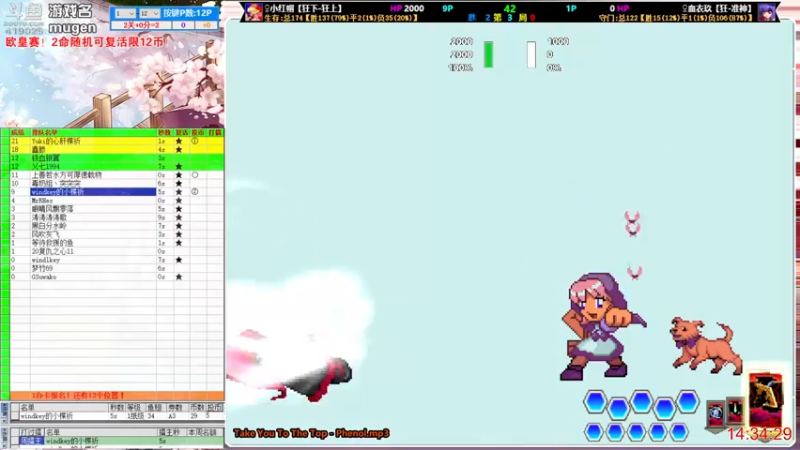Select the 20复仇之心11 name cell
Screen dimensions: 800x450
pos(93,251)
